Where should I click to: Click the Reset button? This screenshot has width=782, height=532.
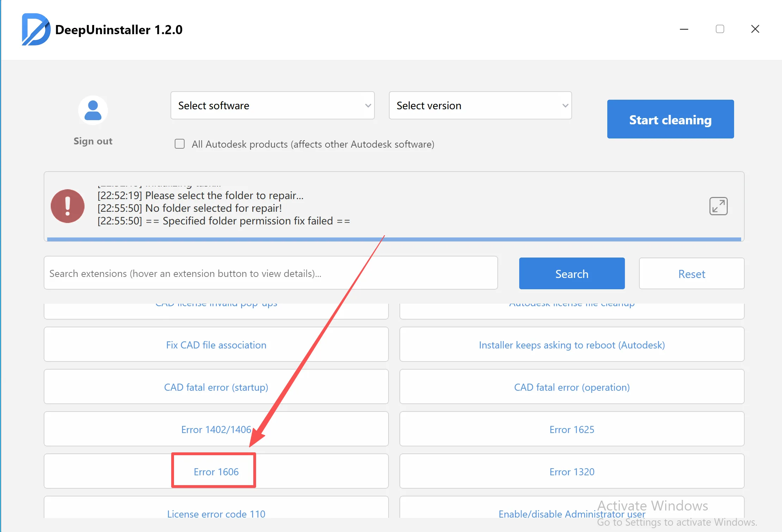691,274
